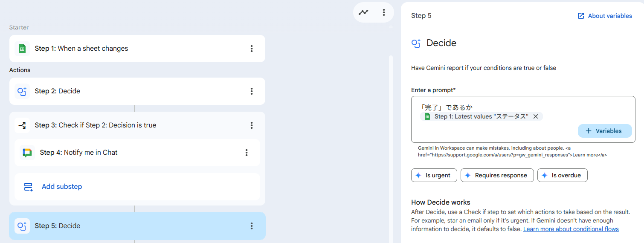Open the activity trend chart icon
This screenshot has width=644, height=243.
tap(363, 12)
